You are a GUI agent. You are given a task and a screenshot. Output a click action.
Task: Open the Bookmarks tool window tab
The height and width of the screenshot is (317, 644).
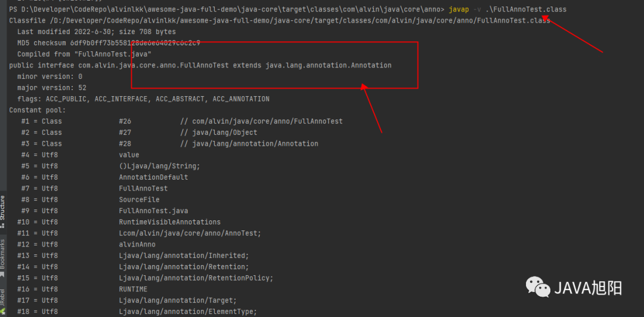[x=3, y=259]
